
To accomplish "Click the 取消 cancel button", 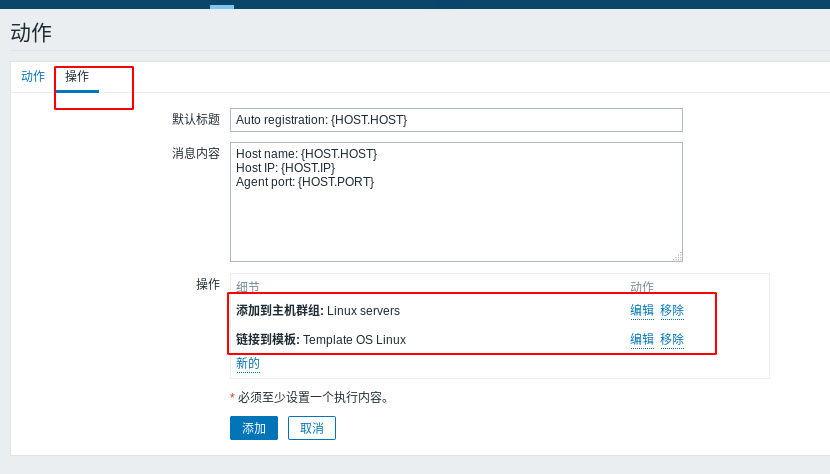I will pyautogui.click(x=312, y=428).
